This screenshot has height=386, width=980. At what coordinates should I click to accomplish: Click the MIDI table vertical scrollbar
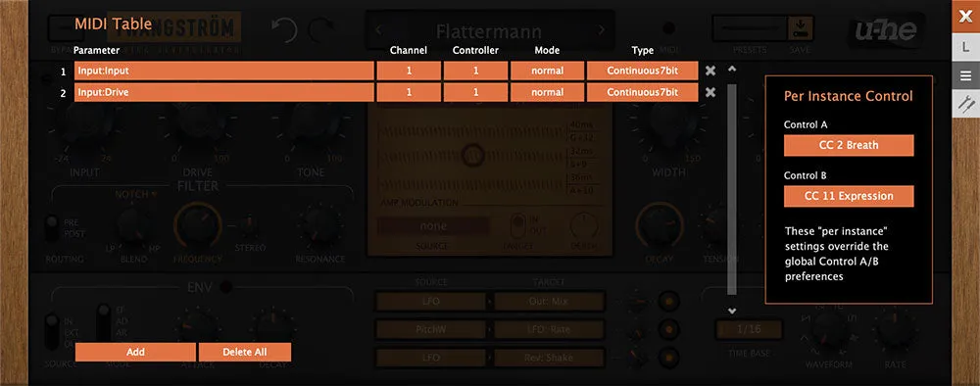pos(732,187)
